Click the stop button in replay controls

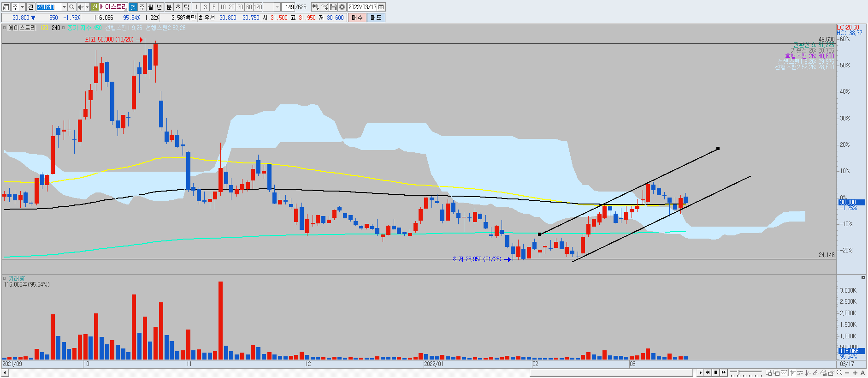tap(716, 372)
